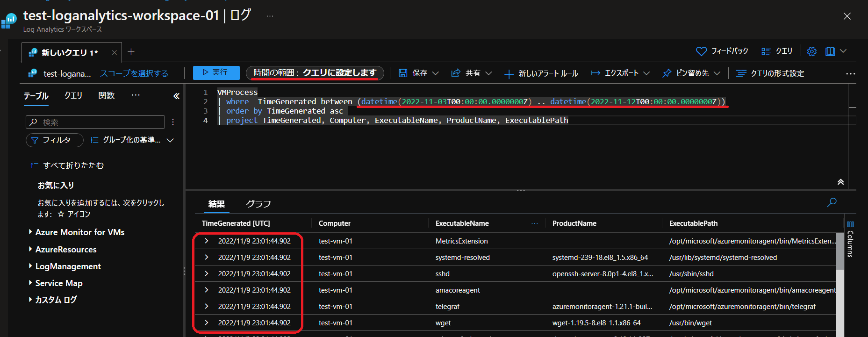The image size is (868, 337).
Task: Expand カスタム ログ tree node
Action: (30, 300)
